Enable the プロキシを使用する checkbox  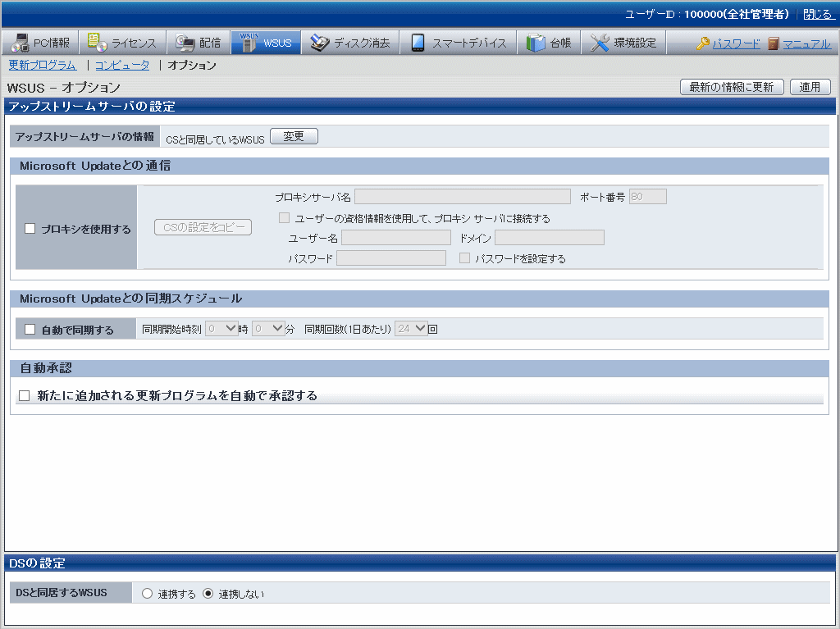coord(30,229)
